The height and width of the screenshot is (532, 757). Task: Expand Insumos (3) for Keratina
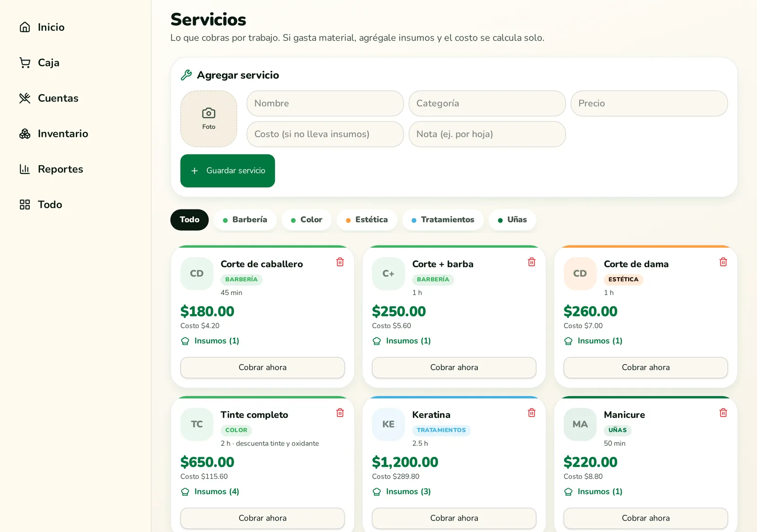(x=402, y=492)
